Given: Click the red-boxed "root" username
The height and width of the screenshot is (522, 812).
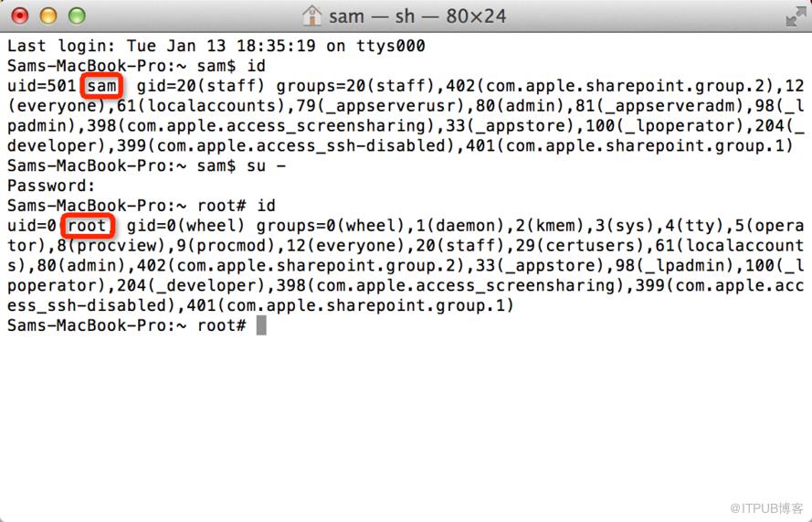Looking at the screenshot, I should pos(88,226).
